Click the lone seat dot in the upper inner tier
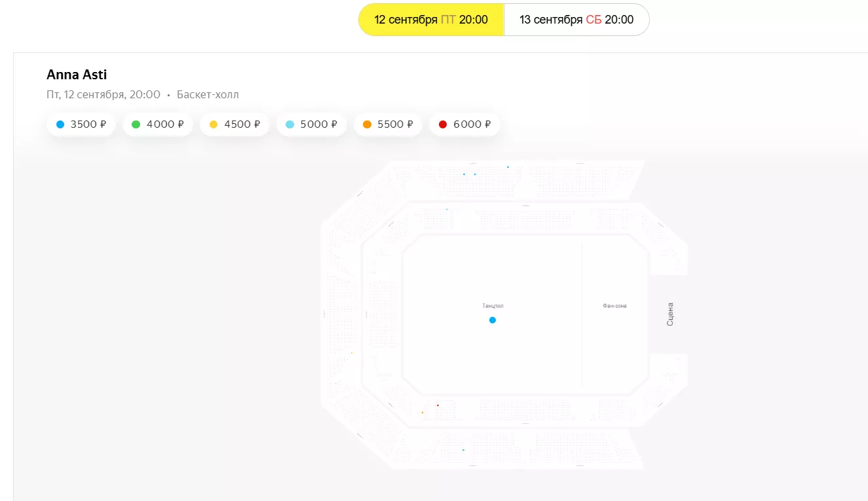Screen dimensions: 868x501 (447, 210)
